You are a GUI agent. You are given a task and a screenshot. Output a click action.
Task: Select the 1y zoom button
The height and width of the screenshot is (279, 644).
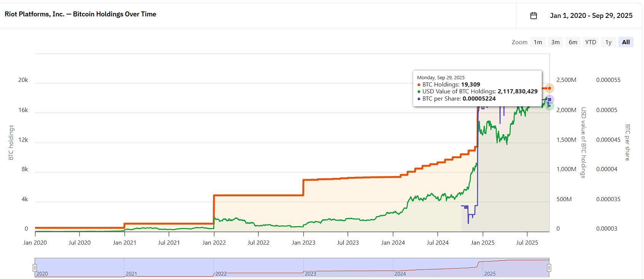(x=608, y=42)
